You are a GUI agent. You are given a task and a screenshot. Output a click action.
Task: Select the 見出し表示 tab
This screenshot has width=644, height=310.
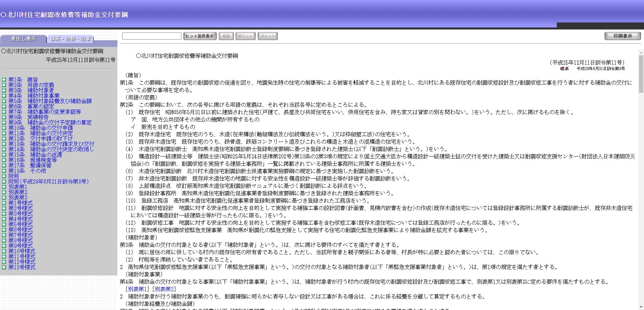23,39
